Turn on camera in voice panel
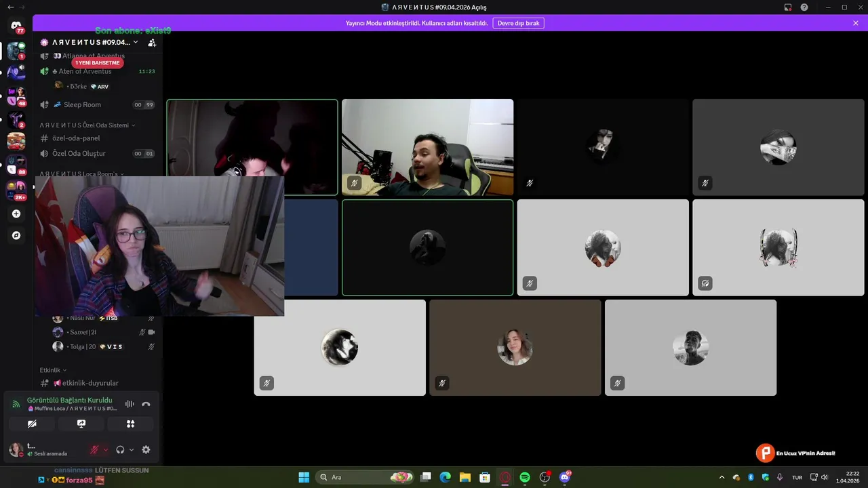The width and height of the screenshot is (868, 488). click(x=32, y=424)
